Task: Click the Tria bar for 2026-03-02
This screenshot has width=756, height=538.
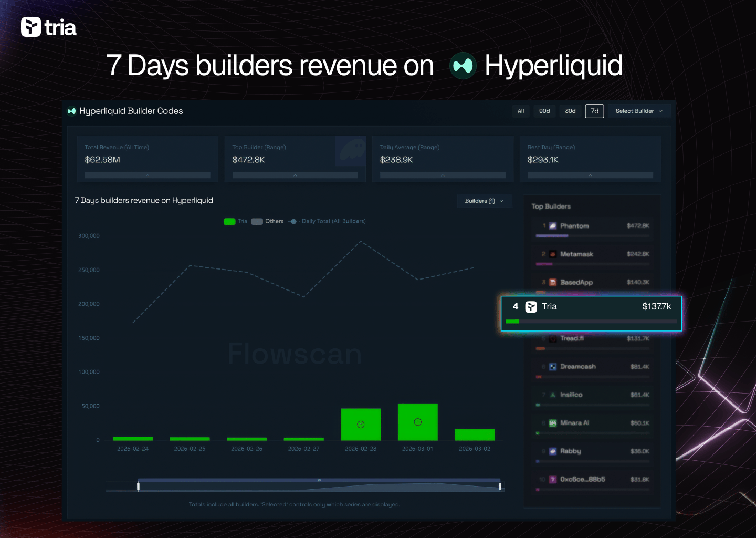Action: point(475,434)
